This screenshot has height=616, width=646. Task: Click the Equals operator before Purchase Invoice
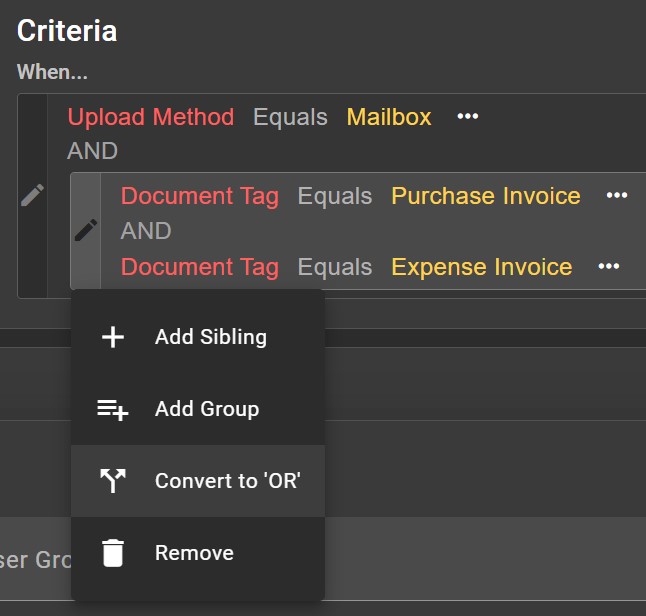pos(334,196)
